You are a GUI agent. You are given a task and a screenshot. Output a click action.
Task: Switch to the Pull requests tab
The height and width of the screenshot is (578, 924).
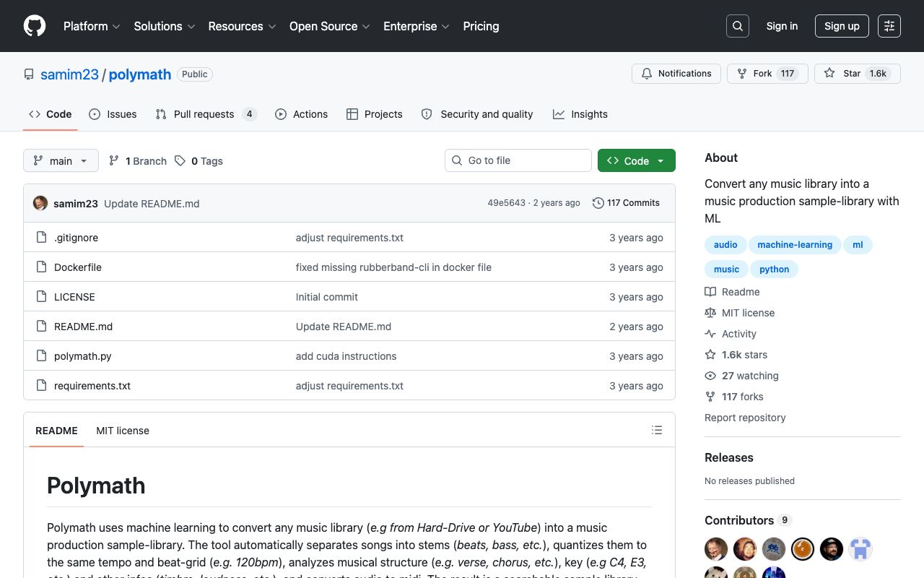coord(206,114)
